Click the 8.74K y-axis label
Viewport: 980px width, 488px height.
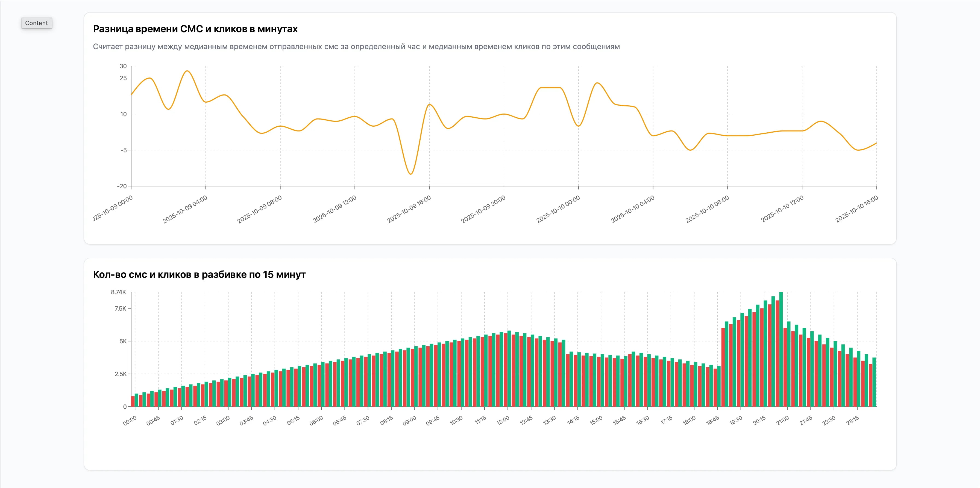pos(118,292)
